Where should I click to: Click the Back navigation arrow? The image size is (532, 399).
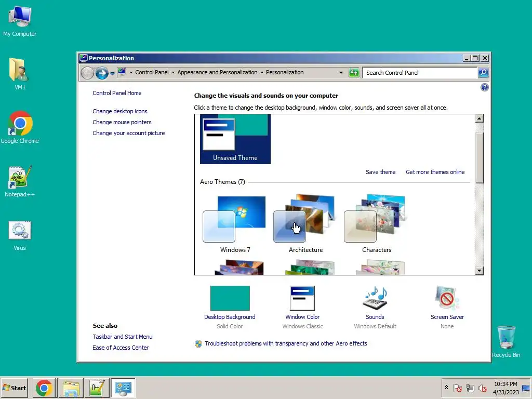point(87,73)
